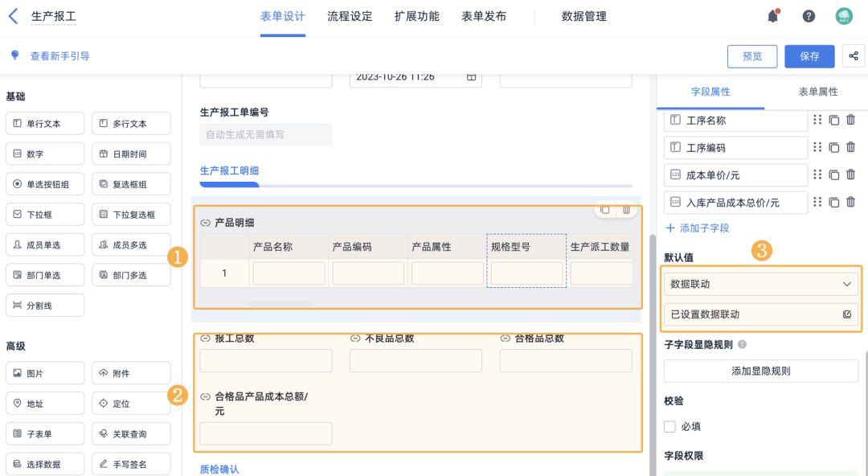Screen dimensions: 868x476
Task: Switch to the 字段属性 panel tab
Action: pyautogui.click(x=710, y=92)
